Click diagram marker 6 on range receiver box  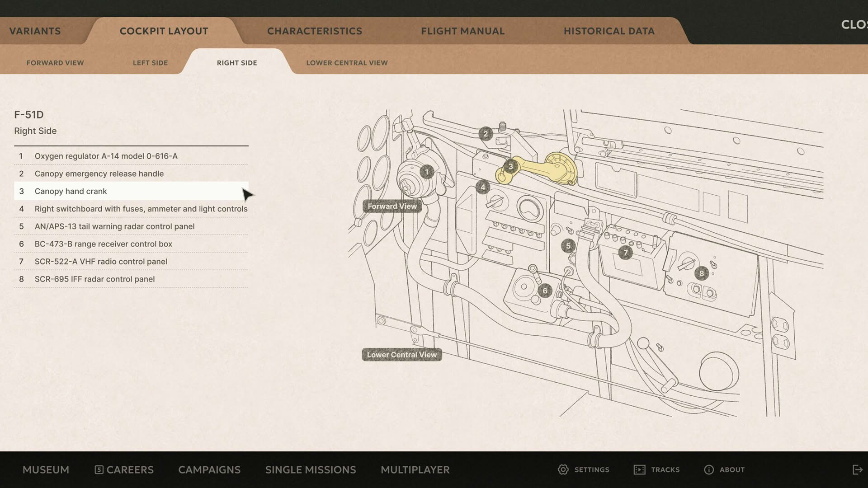(545, 291)
